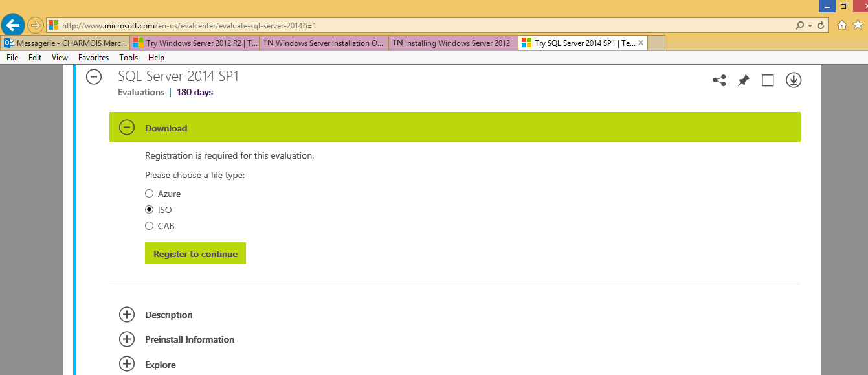Screen dimensions: 868x375
Task: Click the circular download arrow icon
Action: (x=794, y=80)
